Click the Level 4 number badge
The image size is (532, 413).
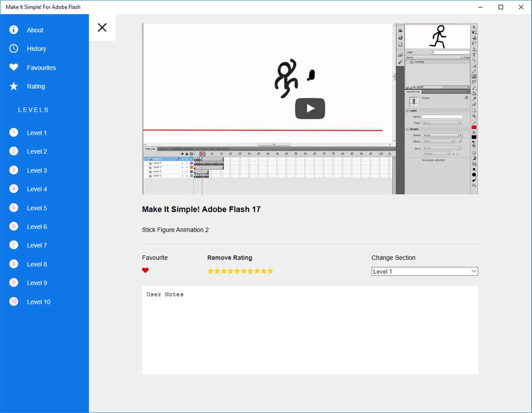coord(14,189)
